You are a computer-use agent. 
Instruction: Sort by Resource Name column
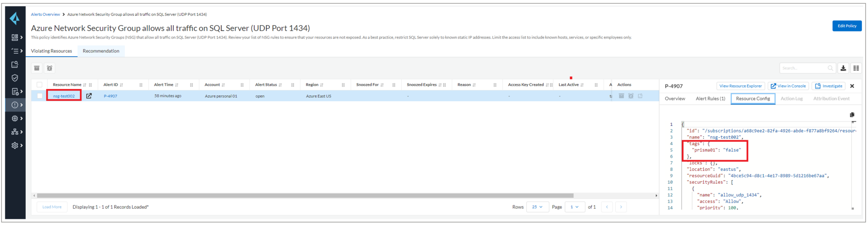pos(85,85)
